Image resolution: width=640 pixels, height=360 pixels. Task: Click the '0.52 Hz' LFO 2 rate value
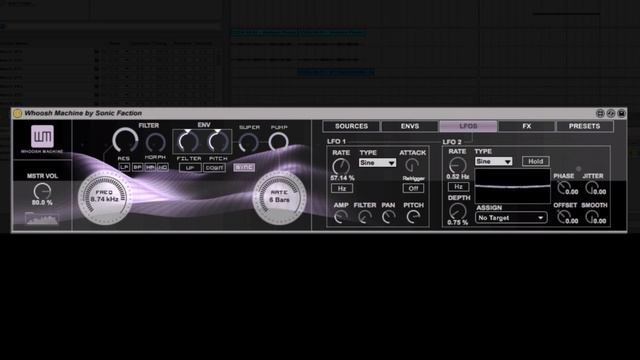click(458, 176)
